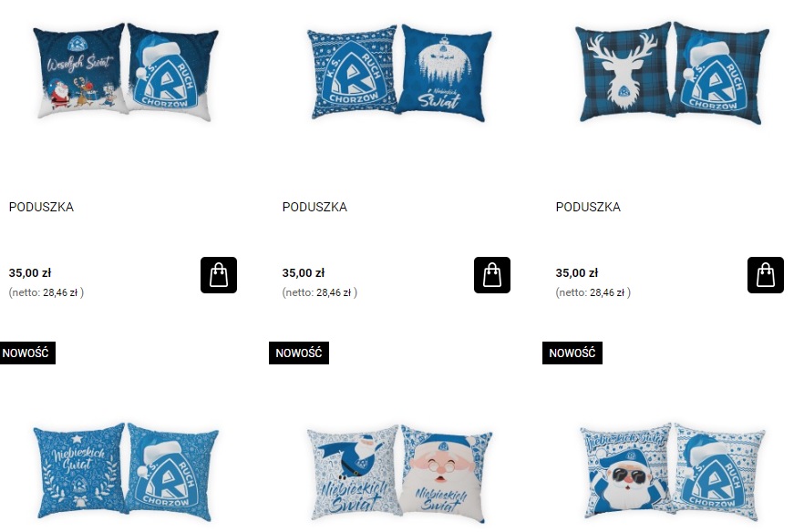Click the 35,00 zł price of ornament pillow

(303, 272)
